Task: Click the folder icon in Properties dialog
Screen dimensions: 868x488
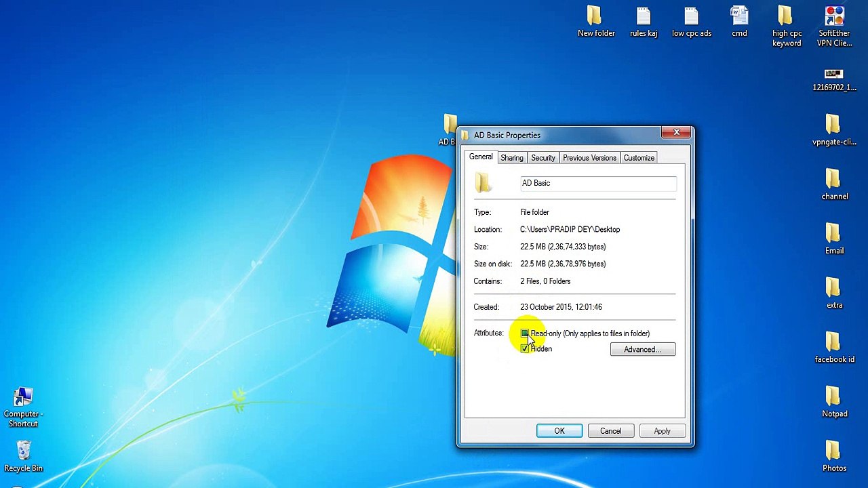Action: (x=483, y=182)
